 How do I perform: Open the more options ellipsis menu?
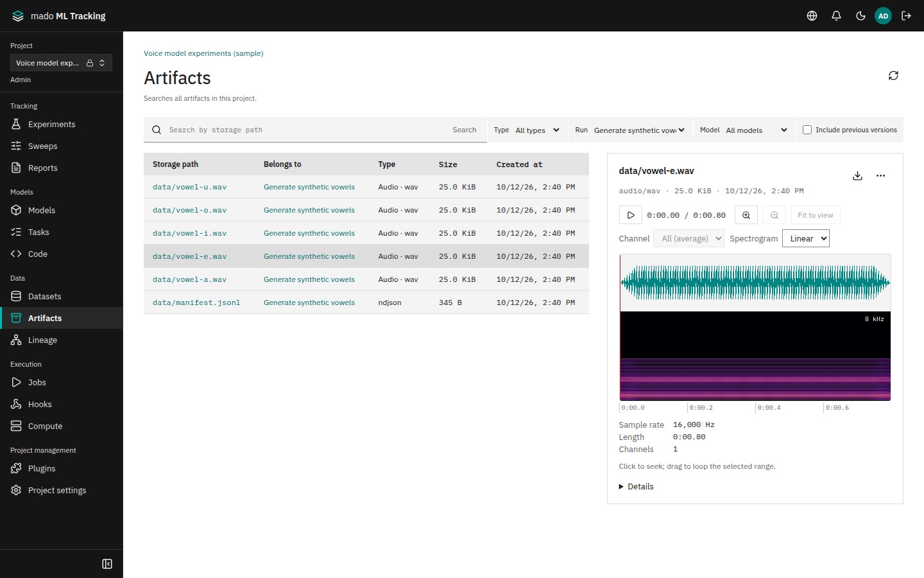click(880, 175)
